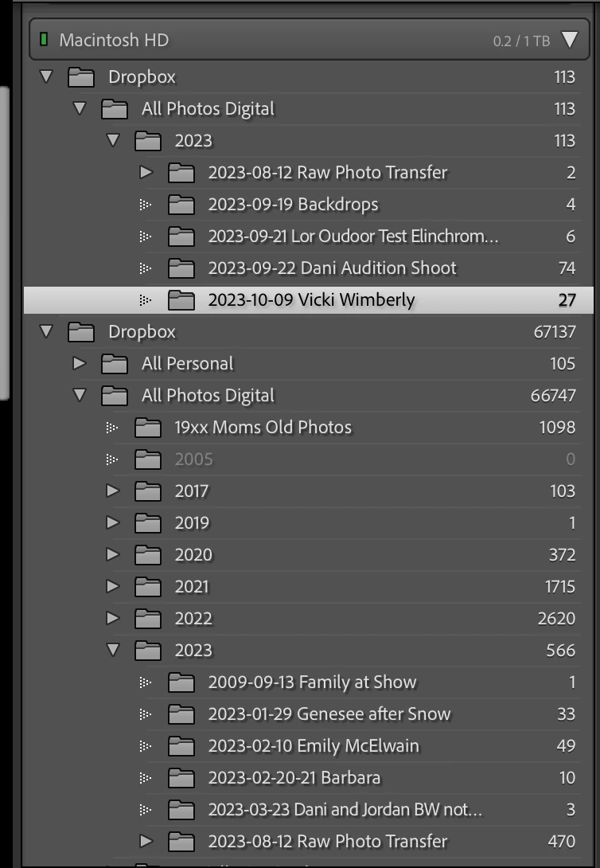Expand the All Personal folder

80,363
